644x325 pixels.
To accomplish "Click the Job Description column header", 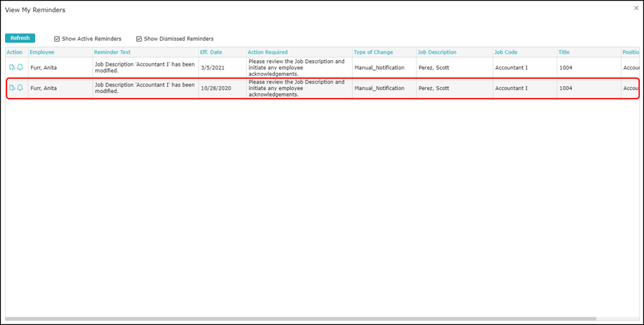I will coord(436,52).
